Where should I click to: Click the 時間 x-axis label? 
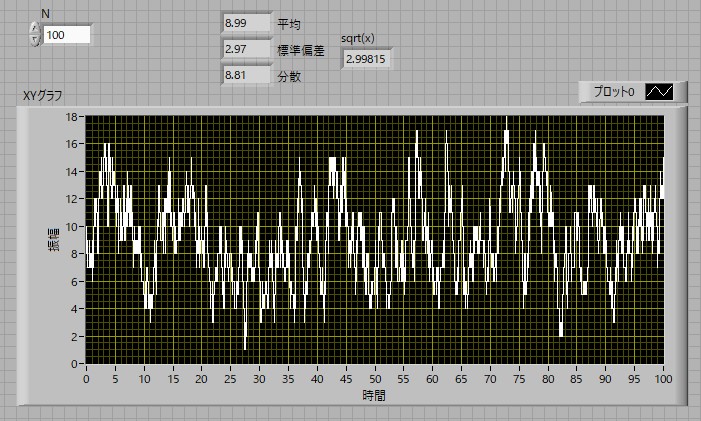click(375, 396)
